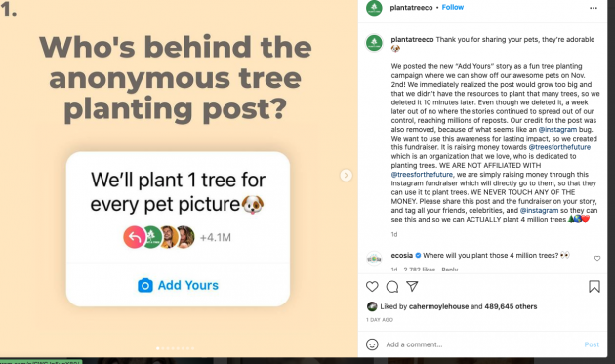
Task: Open the ecosia username link
Action: point(401,255)
